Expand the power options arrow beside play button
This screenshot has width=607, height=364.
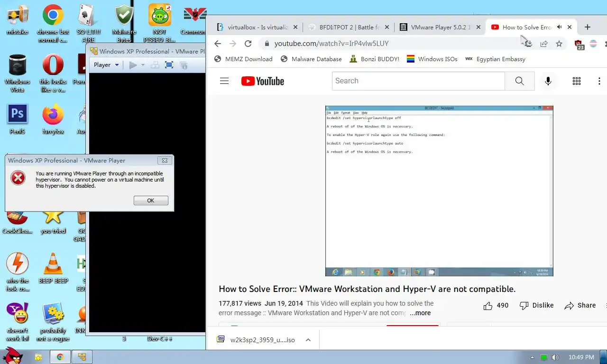[x=143, y=65]
